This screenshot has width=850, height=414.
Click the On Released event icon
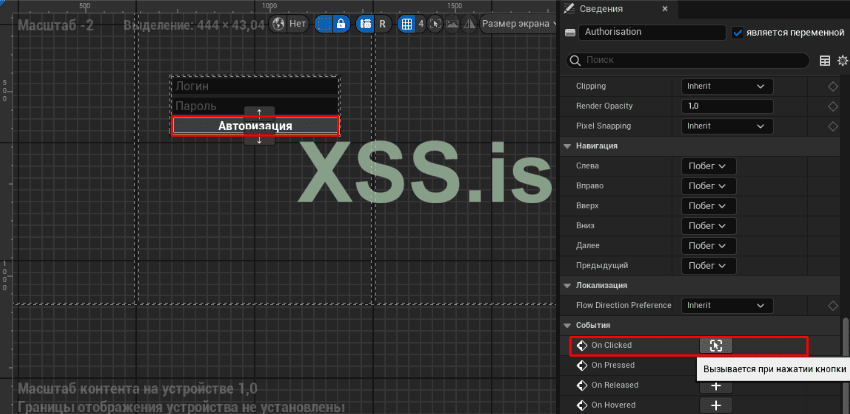(x=582, y=385)
